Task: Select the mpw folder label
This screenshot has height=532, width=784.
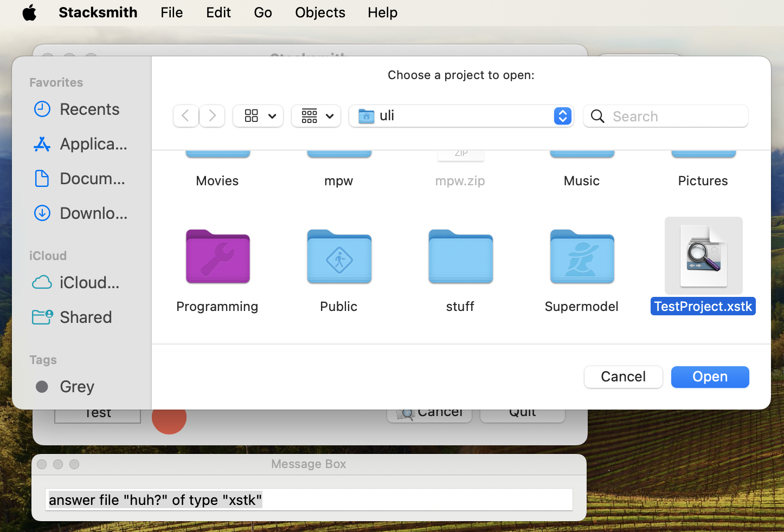Action: click(339, 181)
